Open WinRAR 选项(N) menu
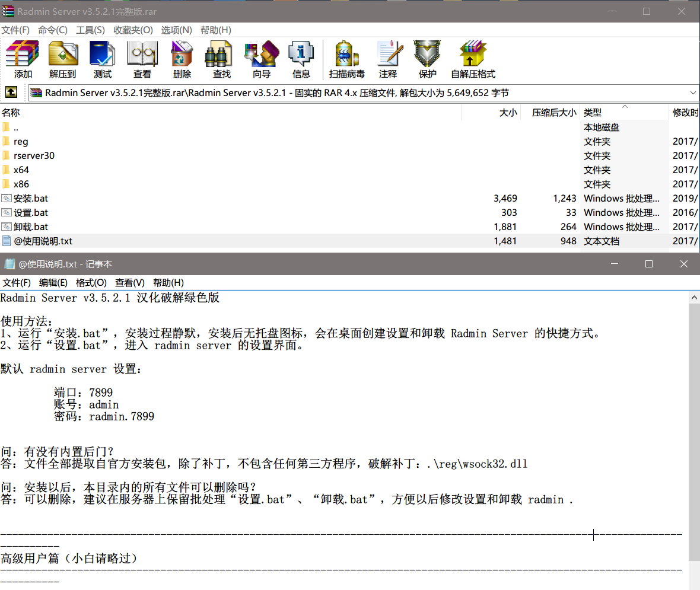The image size is (700, 590). tap(176, 30)
